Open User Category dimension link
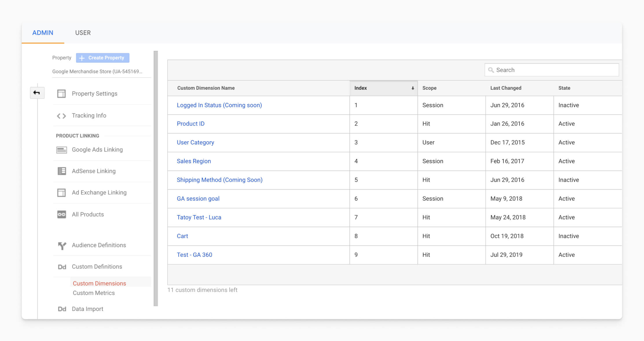Viewport: 644px width, 341px height. pos(195,143)
